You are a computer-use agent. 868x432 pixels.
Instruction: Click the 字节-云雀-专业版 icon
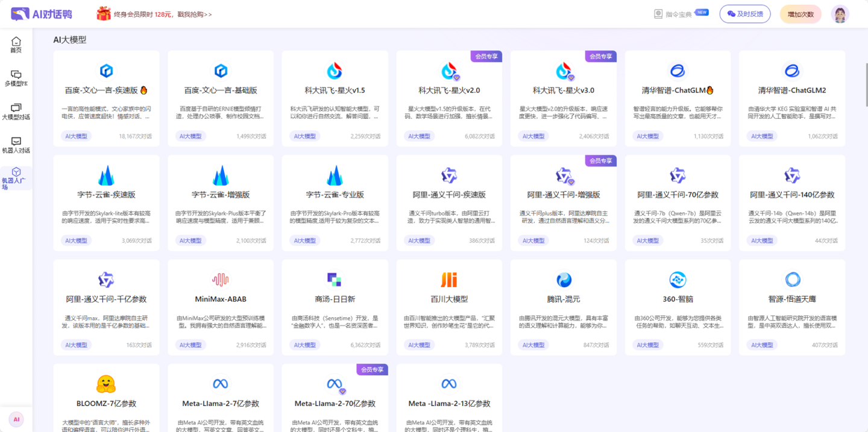335,176
